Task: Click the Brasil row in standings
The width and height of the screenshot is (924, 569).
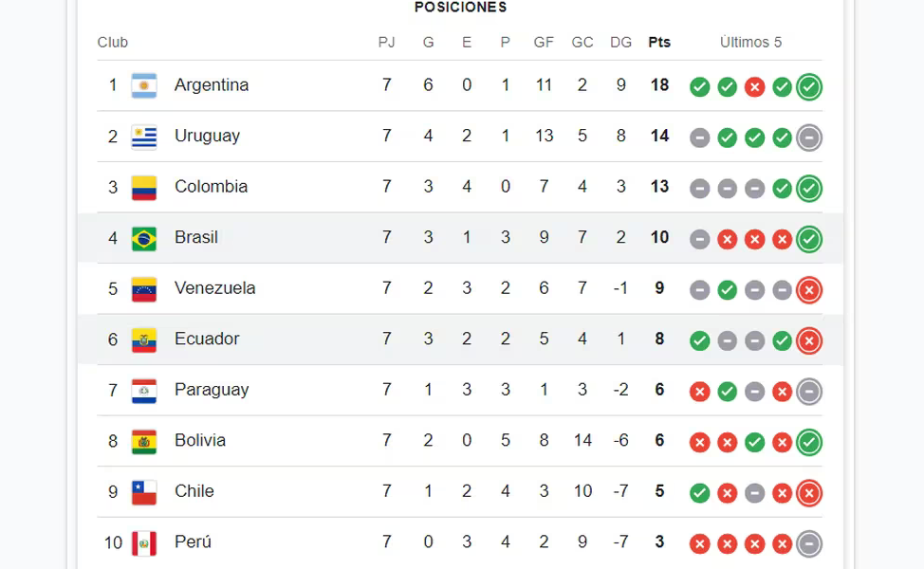Action: pyautogui.click(x=460, y=238)
